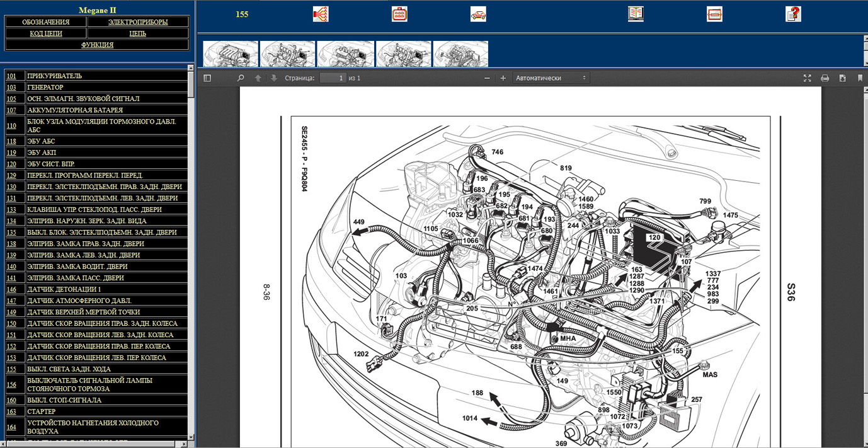868x448 pixels.
Task: Download the PDF document
Action: pos(842,78)
